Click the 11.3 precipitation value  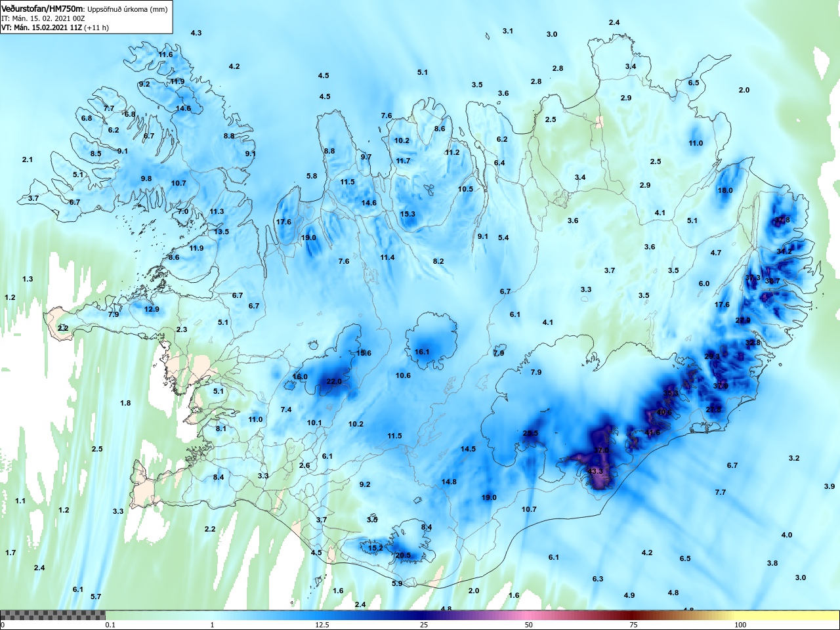(217, 211)
